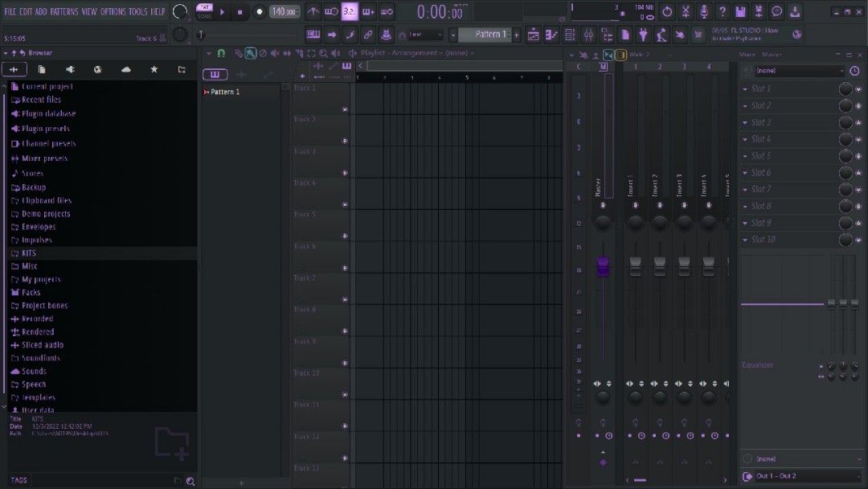Expand the Slot 3 effect menu arrow

click(745, 123)
